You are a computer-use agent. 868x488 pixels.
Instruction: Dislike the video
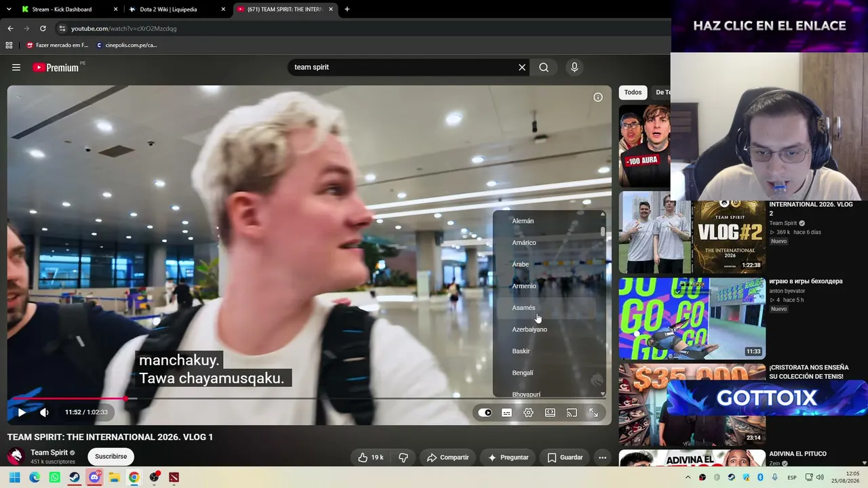pos(403,457)
